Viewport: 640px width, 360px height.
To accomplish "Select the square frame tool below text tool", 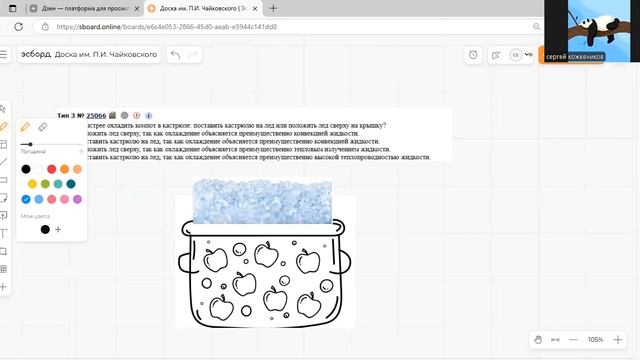I will pos(3,251).
